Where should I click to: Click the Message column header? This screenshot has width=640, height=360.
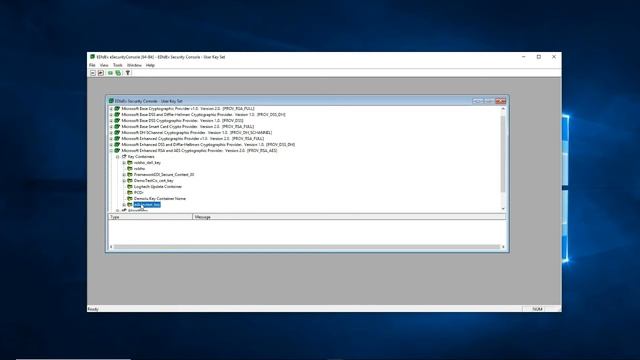(349, 217)
